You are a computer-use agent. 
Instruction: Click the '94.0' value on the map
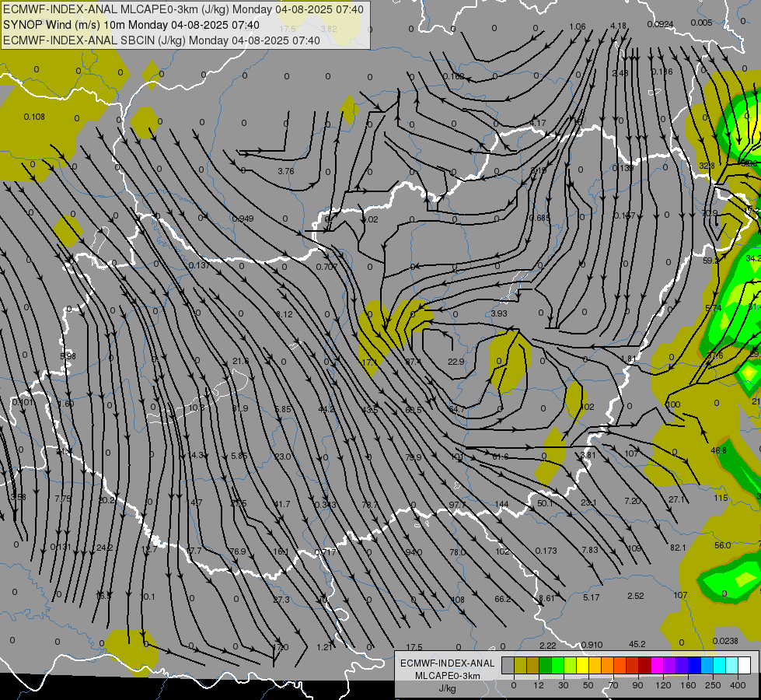point(414,552)
